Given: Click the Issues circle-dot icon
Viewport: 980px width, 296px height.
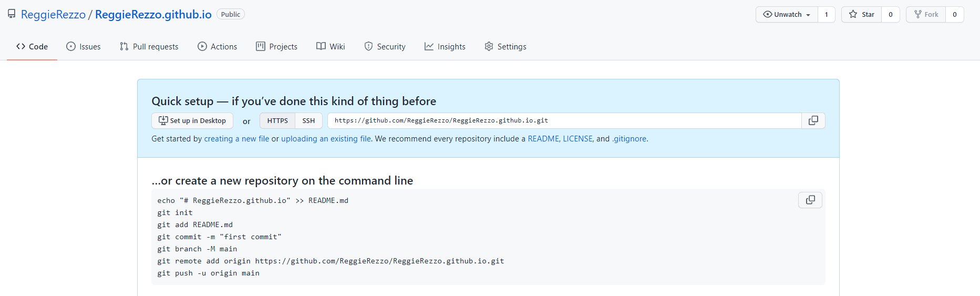Looking at the screenshot, I should click(71, 46).
